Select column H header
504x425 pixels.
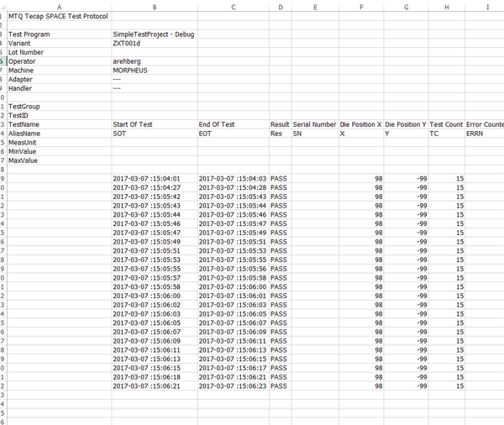coord(446,6)
